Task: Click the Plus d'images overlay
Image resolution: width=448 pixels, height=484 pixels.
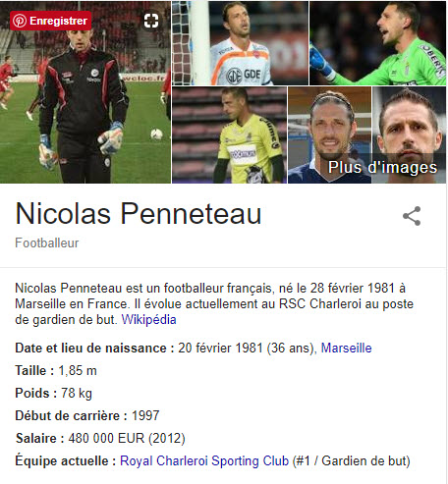Action: [382, 167]
